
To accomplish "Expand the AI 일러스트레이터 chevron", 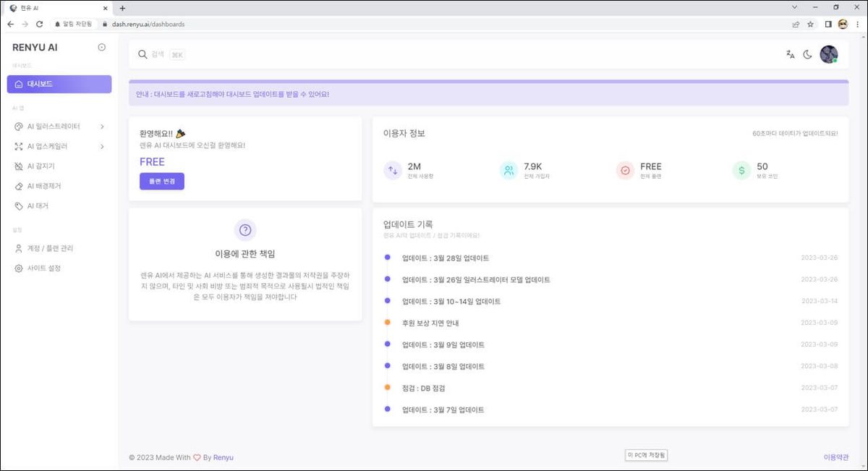I will (x=102, y=127).
